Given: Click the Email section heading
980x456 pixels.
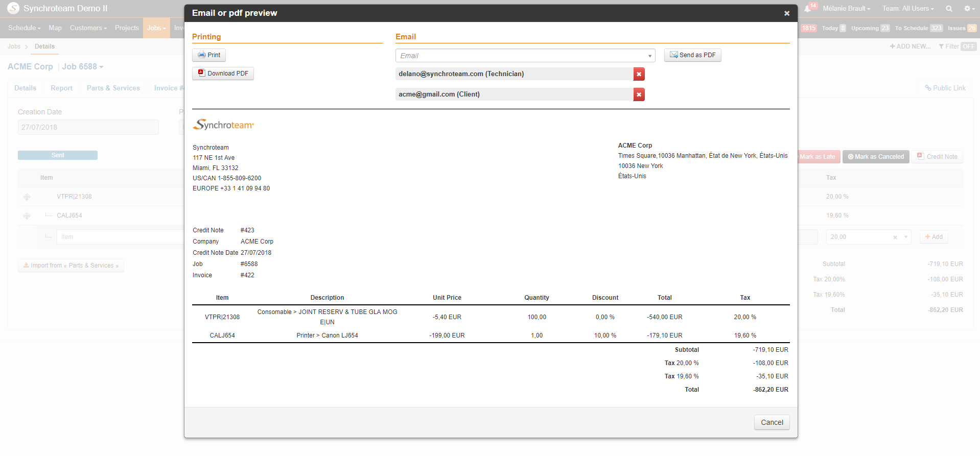Looking at the screenshot, I should pyautogui.click(x=406, y=37).
